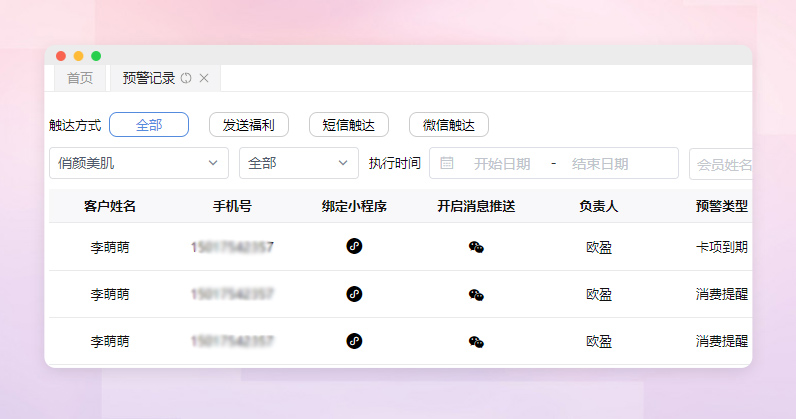
Task: Click the calendar icon in date range
Action: (447, 163)
